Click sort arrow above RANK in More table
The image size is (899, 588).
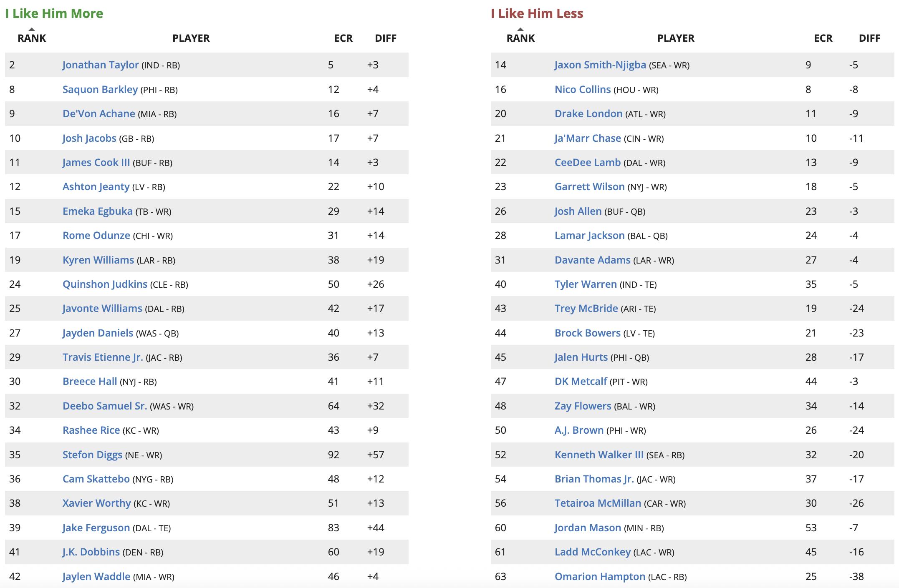pyautogui.click(x=32, y=29)
